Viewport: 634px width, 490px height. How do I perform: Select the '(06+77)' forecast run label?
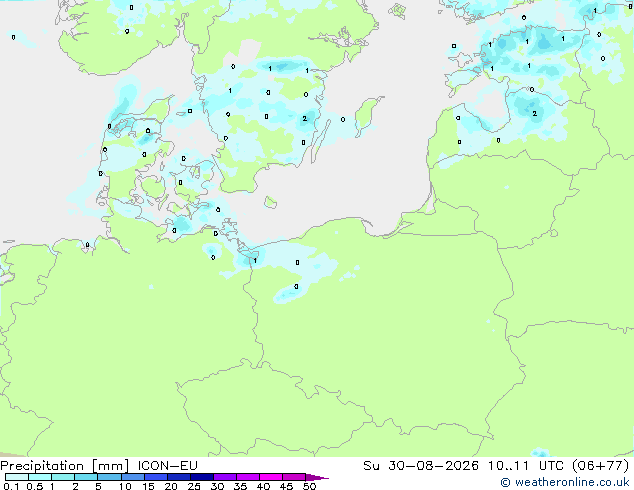600,466
